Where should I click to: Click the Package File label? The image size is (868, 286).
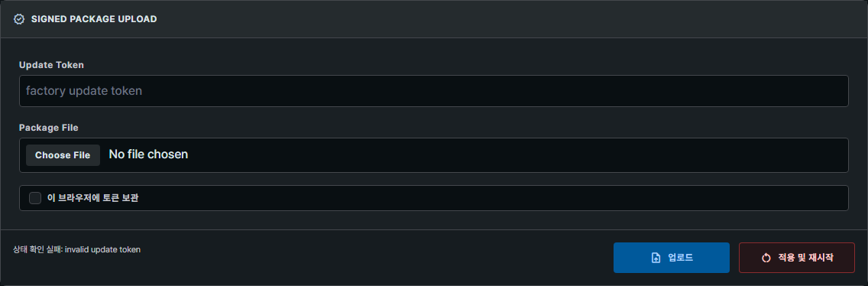point(49,128)
